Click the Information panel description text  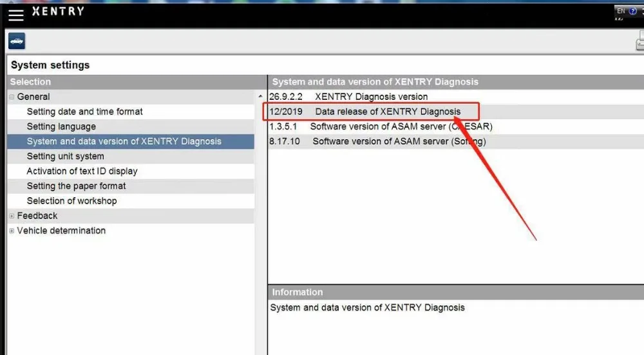pos(367,308)
